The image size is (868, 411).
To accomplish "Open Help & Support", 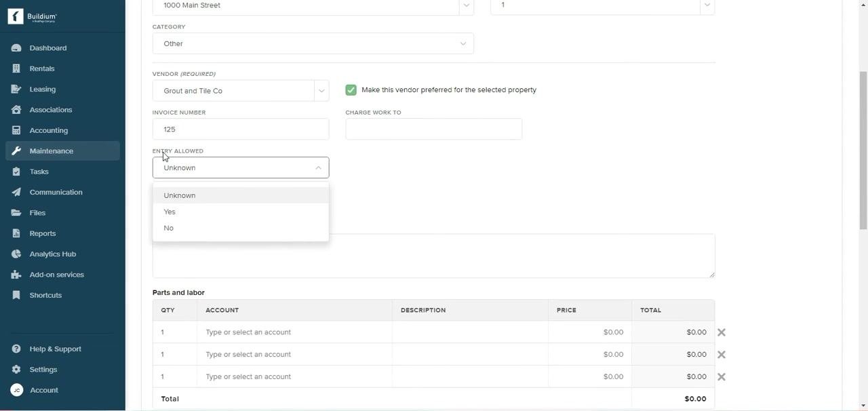I will click(x=56, y=349).
